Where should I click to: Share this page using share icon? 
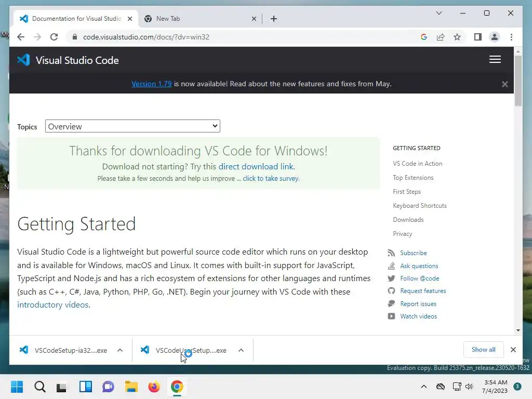[x=441, y=37]
